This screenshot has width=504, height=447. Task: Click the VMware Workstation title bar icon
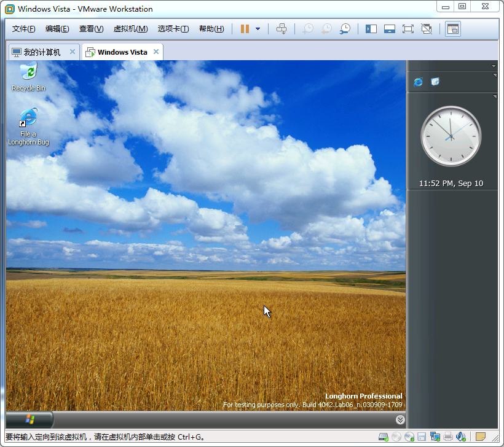(10, 9)
